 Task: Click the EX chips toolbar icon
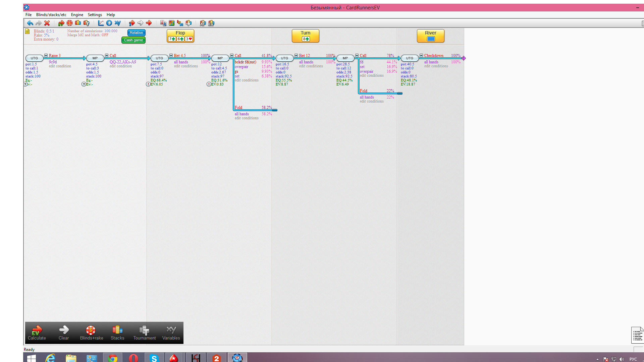211,23
